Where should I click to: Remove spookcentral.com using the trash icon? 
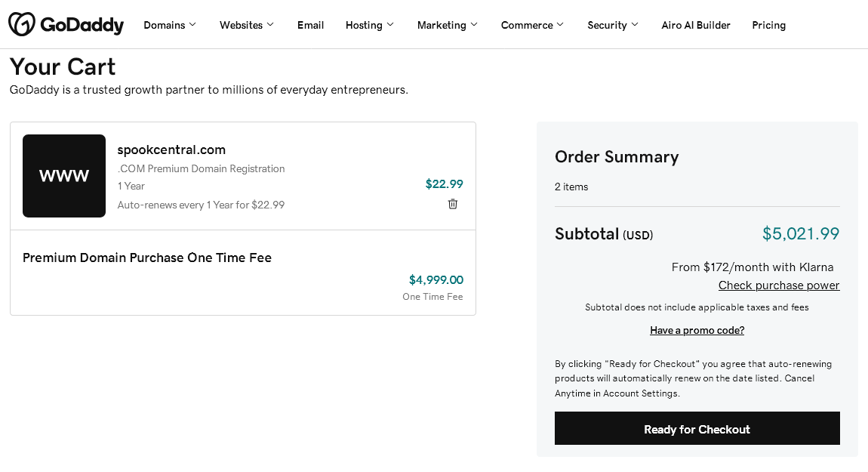pyautogui.click(x=453, y=204)
